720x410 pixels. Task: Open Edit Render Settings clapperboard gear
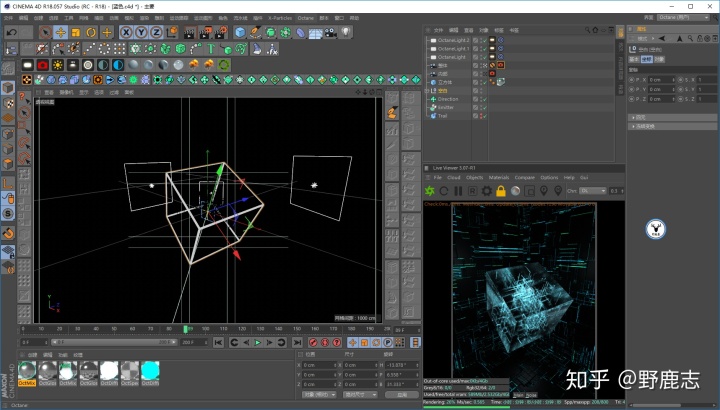pyautogui.click(x=221, y=32)
